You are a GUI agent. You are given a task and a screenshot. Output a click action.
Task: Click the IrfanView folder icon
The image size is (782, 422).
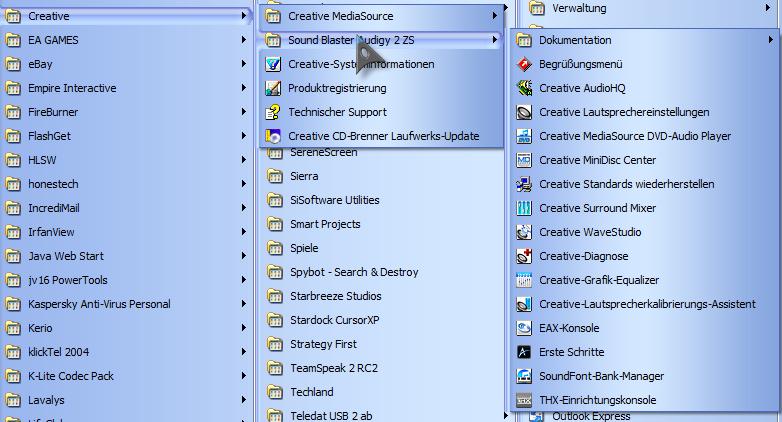point(13,232)
